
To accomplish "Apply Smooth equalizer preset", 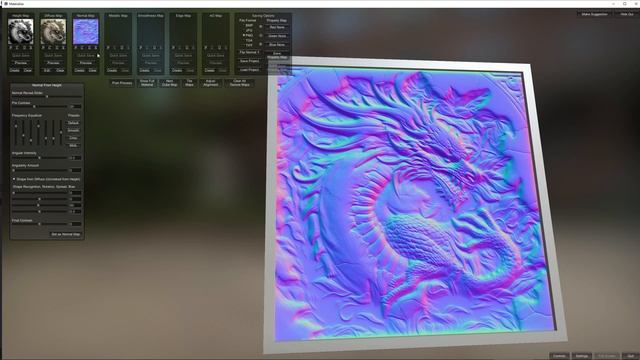I will [73, 131].
